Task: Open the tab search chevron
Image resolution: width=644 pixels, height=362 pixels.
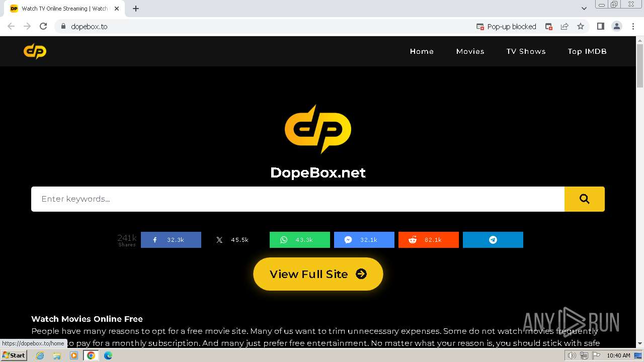Action: coord(584,9)
